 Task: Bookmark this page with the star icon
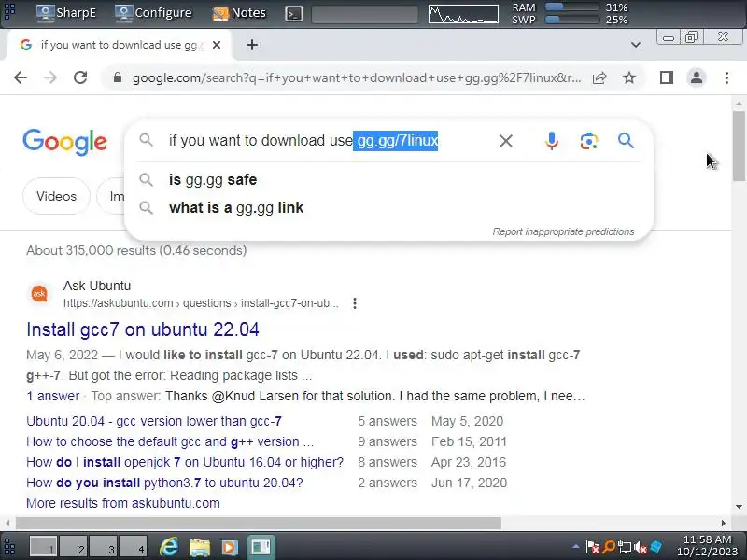pyautogui.click(x=629, y=77)
